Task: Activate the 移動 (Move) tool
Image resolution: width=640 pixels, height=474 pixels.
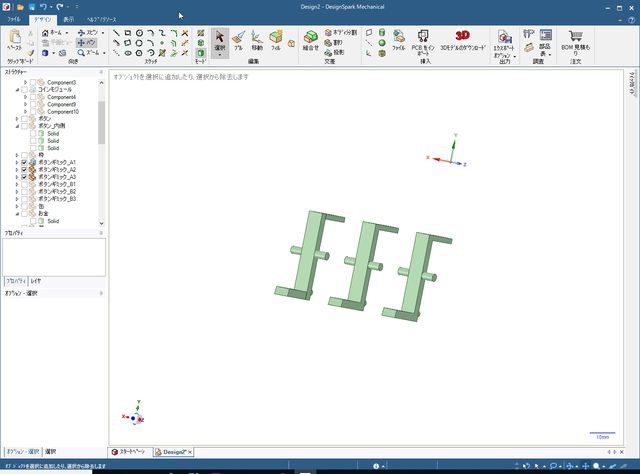Action: pos(257,40)
